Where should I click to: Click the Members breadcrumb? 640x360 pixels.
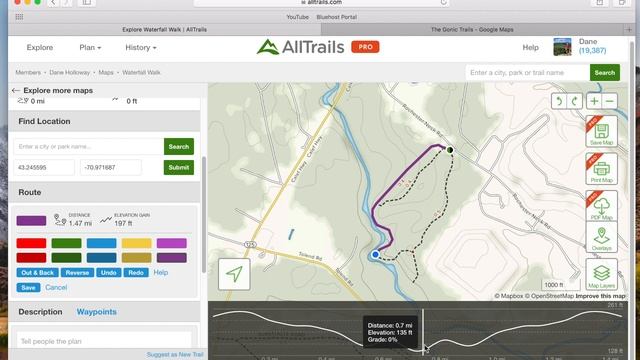(28, 72)
